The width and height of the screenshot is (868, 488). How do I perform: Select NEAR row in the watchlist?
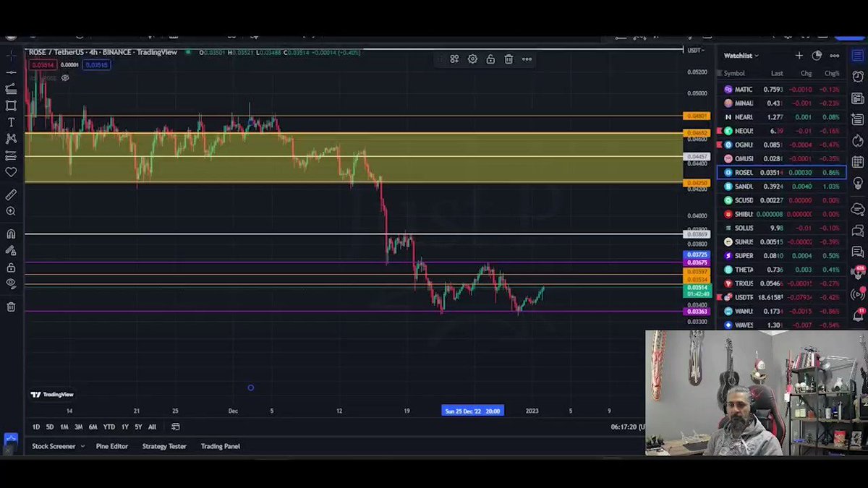click(781, 117)
